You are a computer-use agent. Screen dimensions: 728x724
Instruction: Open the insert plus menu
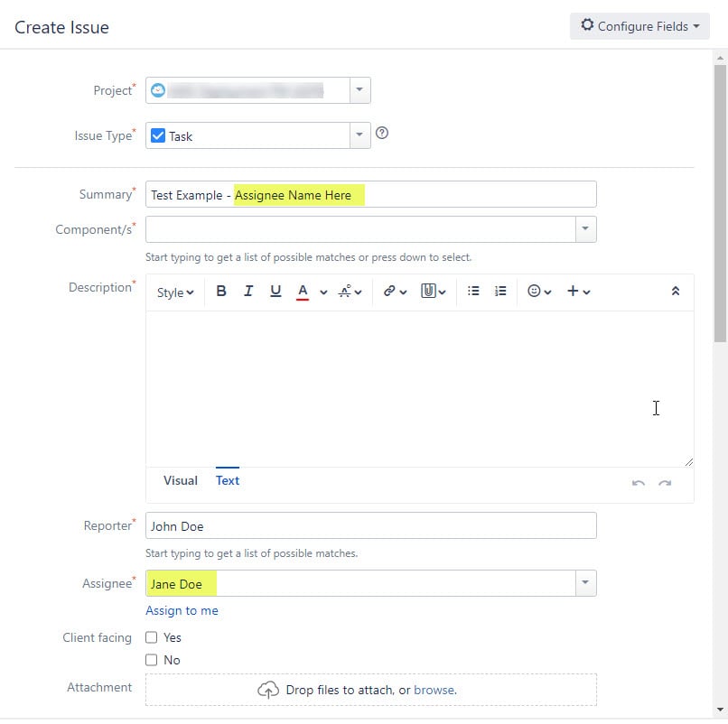[x=578, y=292]
